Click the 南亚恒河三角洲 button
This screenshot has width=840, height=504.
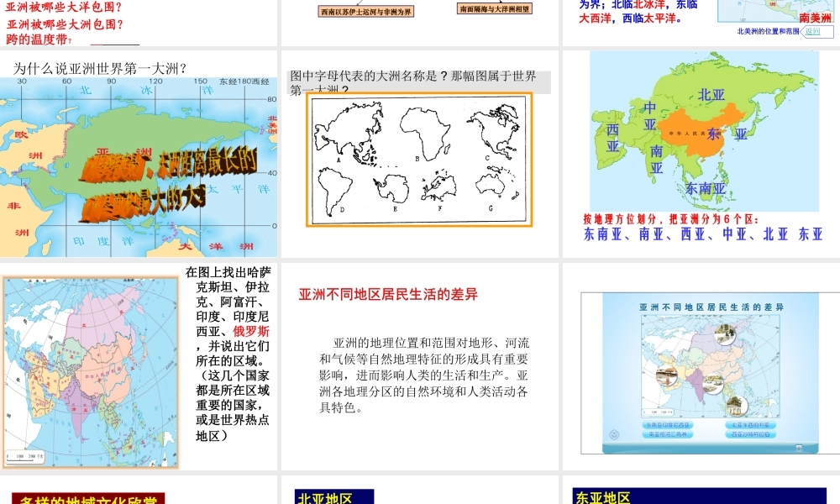tap(668, 434)
